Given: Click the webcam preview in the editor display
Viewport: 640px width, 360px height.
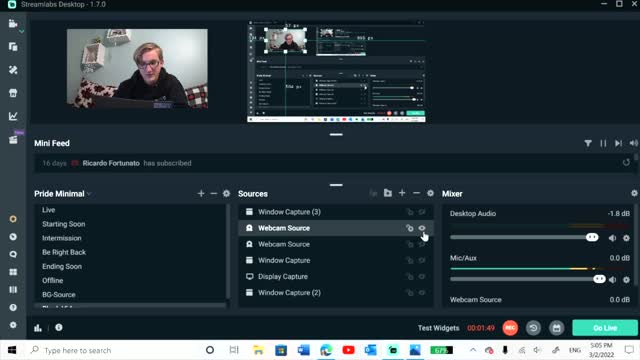Looking at the screenshot, I should [x=137, y=68].
